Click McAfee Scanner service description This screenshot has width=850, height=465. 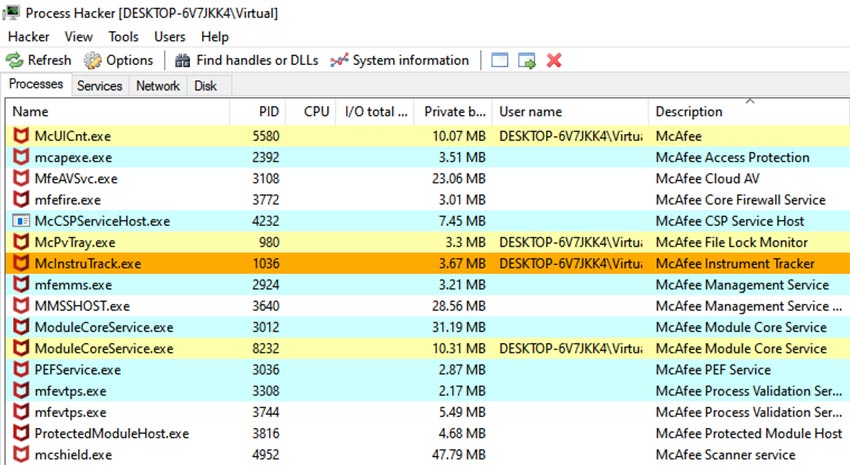click(x=726, y=455)
